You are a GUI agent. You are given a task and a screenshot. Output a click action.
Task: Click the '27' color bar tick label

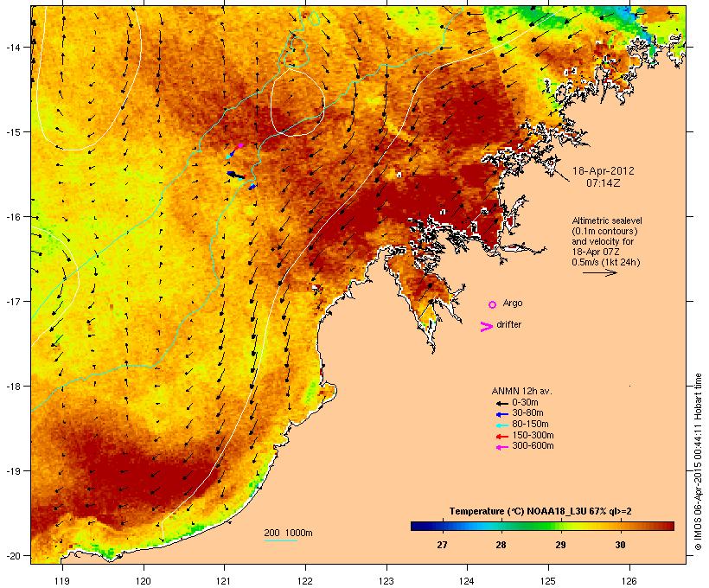coord(442,545)
